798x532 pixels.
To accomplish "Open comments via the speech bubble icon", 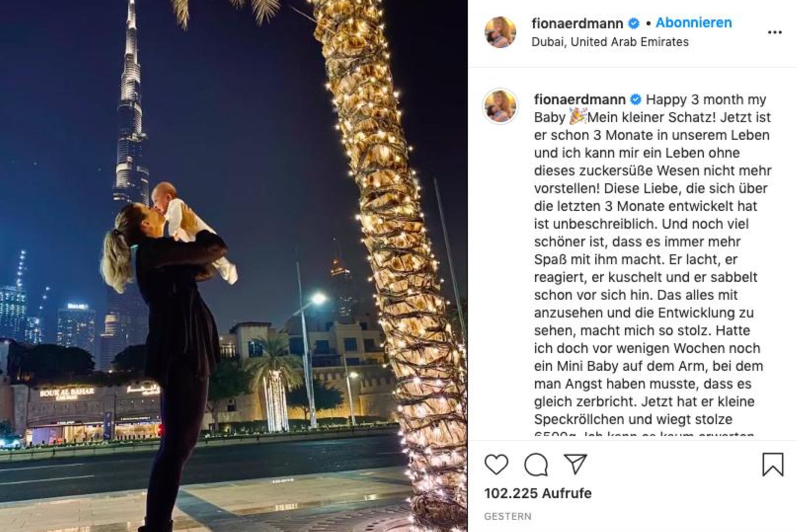I will [536, 464].
